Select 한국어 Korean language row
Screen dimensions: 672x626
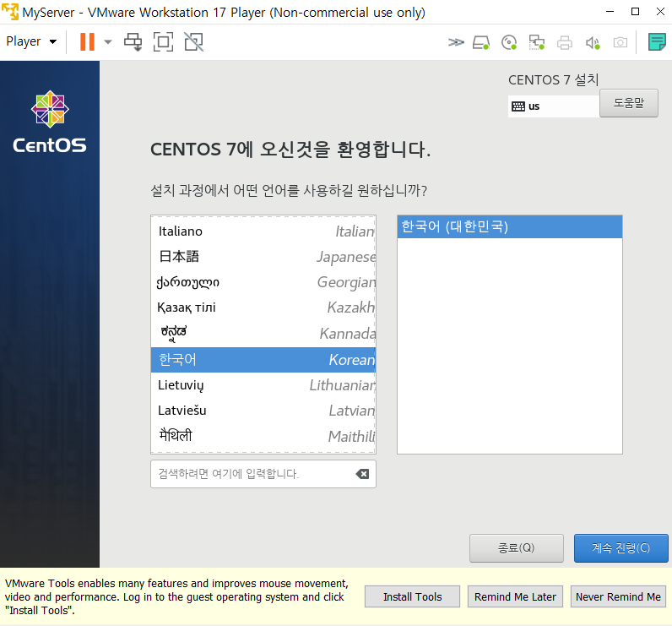(x=263, y=360)
